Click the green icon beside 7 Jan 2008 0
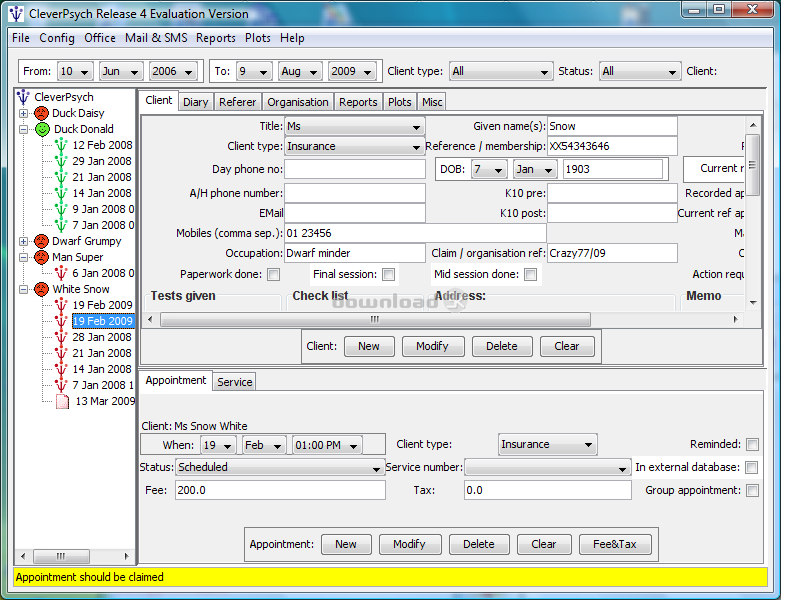This screenshot has width=800, height=600. coord(61,226)
